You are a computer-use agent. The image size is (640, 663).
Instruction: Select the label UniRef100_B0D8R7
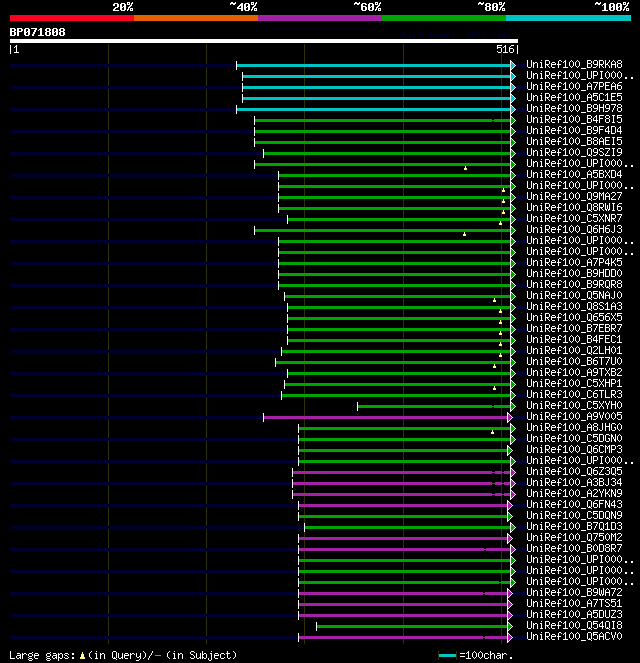pyautogui.click(x=574, y=548)
